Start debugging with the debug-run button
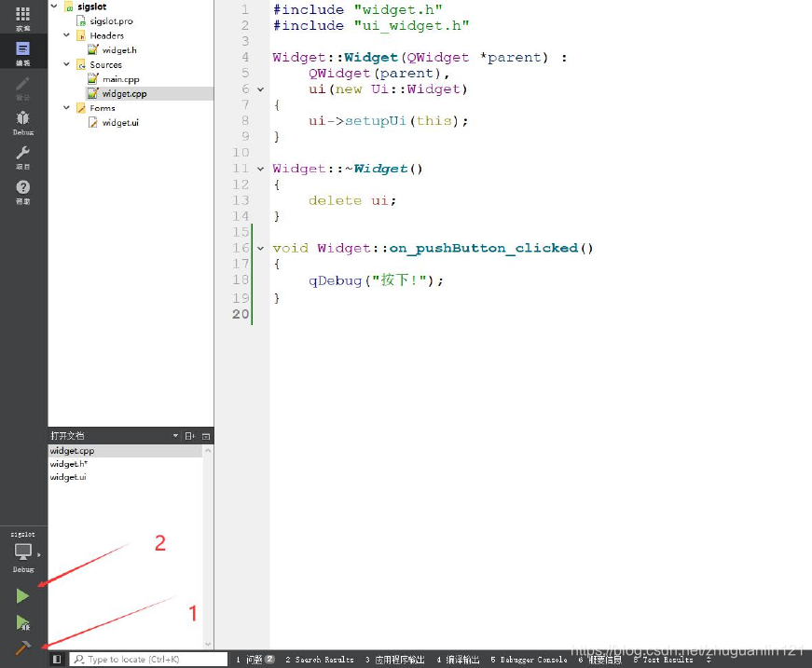 point(22,622)
